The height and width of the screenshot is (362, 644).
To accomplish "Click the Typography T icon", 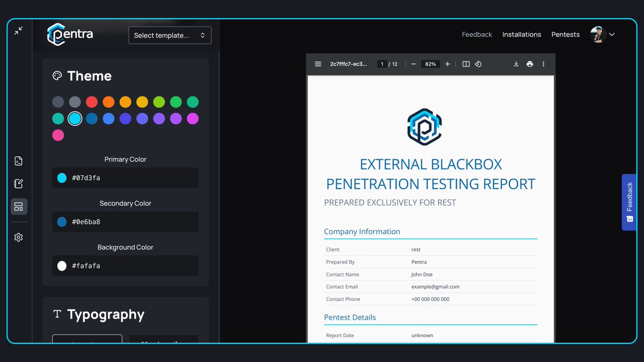I will [x=57, y=314].
